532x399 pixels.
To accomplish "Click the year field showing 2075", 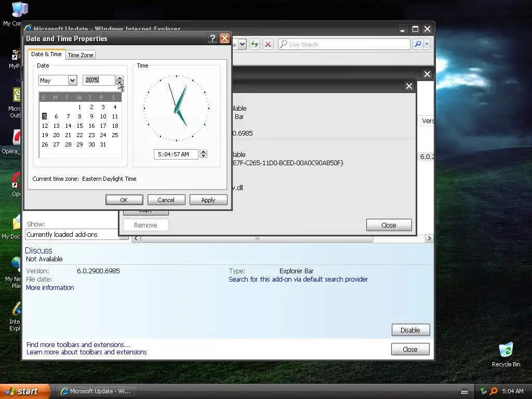I will click(x=99, y=80).
